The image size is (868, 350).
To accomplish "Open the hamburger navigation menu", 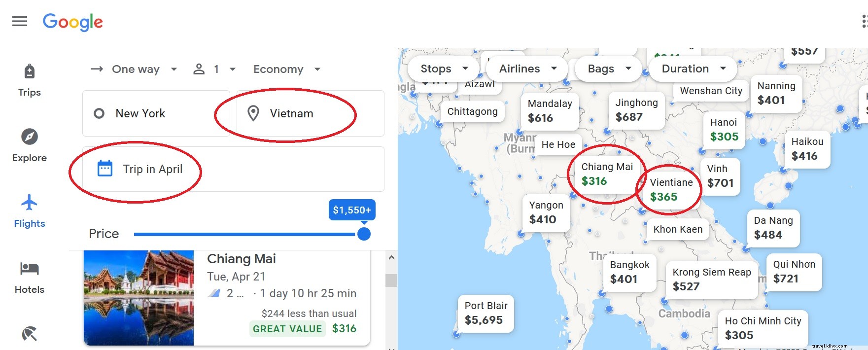I will coord(19,21).
